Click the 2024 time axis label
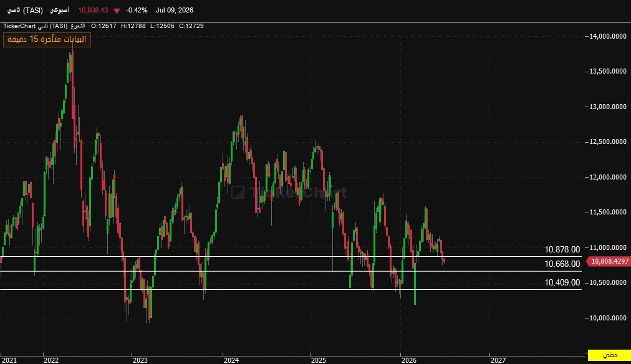Viewport: 631px width, 364px height. pyautogui.click(x=231, y=360)
